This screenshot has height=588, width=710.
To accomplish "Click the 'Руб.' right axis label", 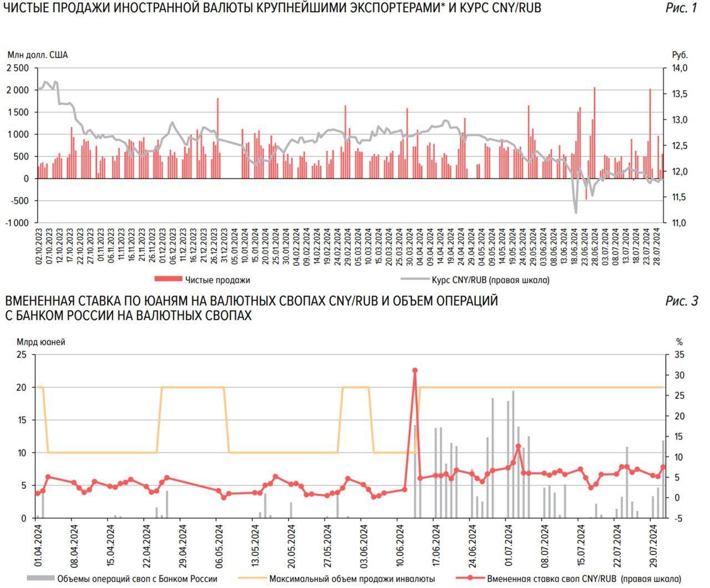I will tap(679, 55).
